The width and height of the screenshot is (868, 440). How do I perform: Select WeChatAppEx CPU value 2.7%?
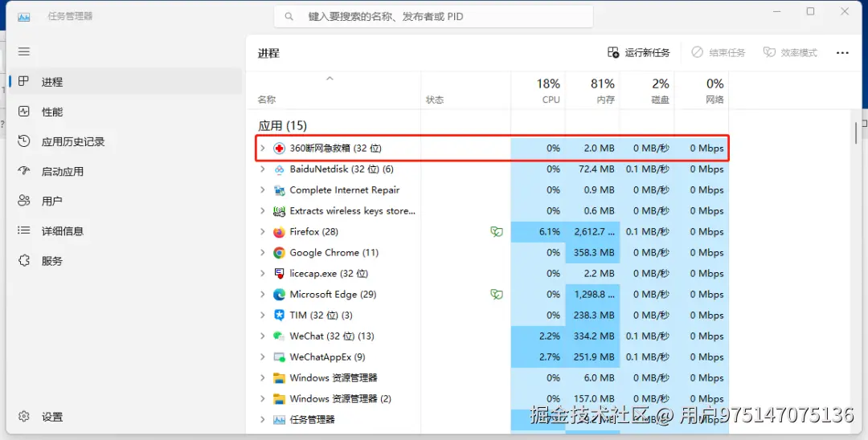coord(549,357)
